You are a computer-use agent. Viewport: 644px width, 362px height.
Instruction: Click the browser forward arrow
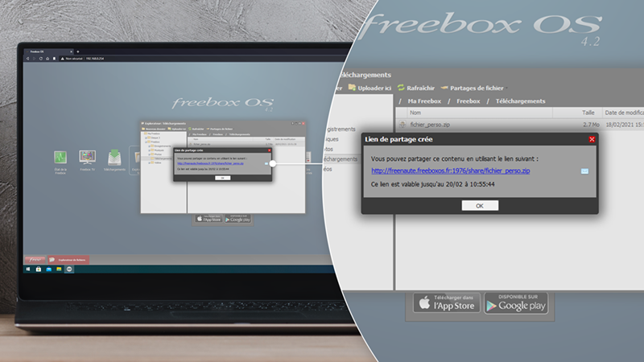[34, 59]
